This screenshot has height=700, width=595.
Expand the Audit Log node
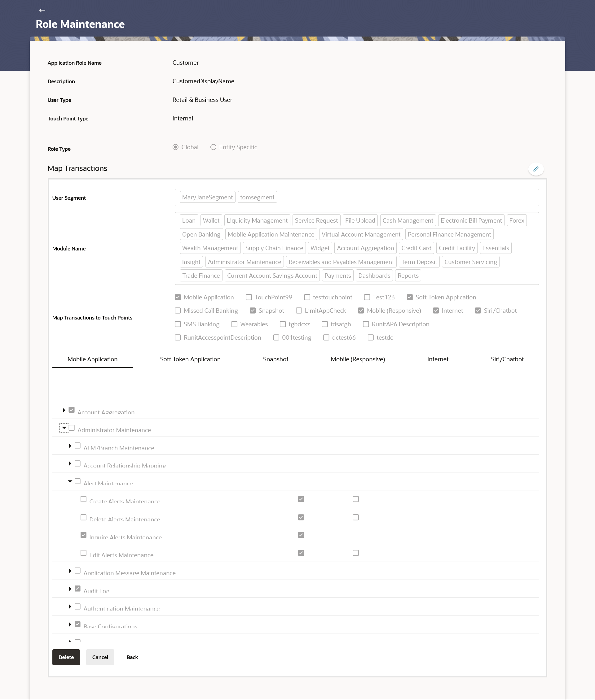coord(70,589)
